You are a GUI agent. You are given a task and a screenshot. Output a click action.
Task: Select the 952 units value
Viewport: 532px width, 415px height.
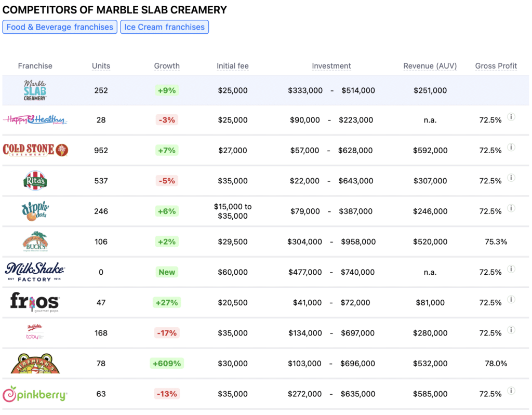(101, 150)
